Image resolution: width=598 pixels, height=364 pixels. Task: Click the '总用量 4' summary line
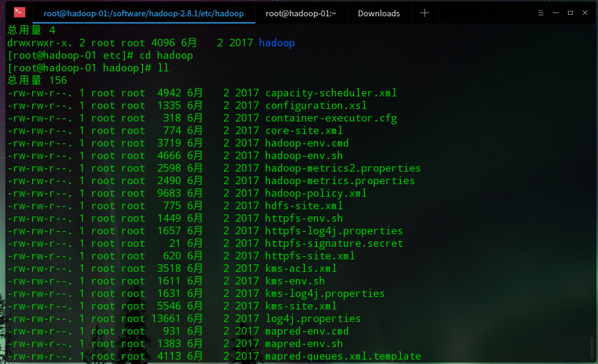[31, 30]
